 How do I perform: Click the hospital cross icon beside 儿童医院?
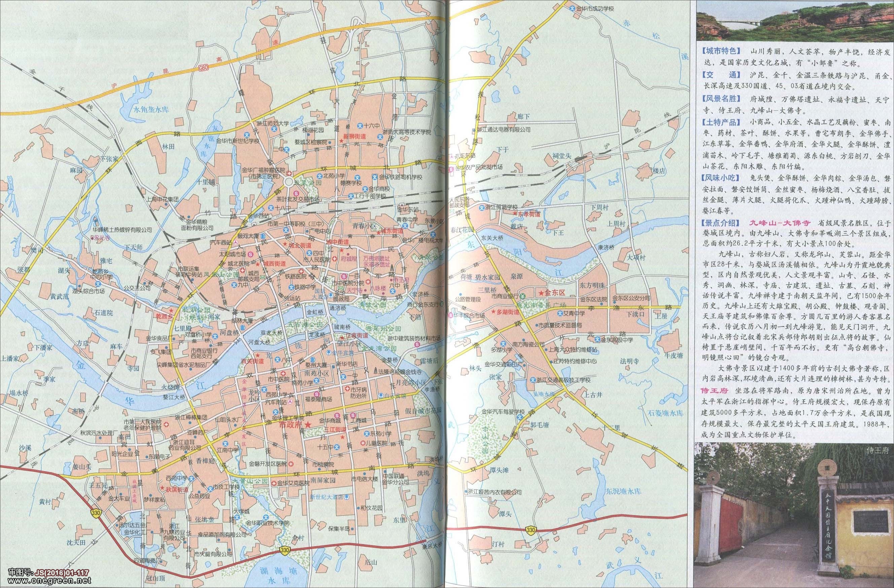[364, 443]
